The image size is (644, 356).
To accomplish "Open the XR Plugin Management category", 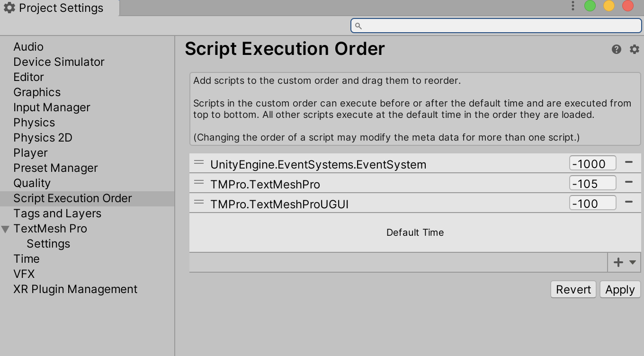I will [x=75, y=289].
